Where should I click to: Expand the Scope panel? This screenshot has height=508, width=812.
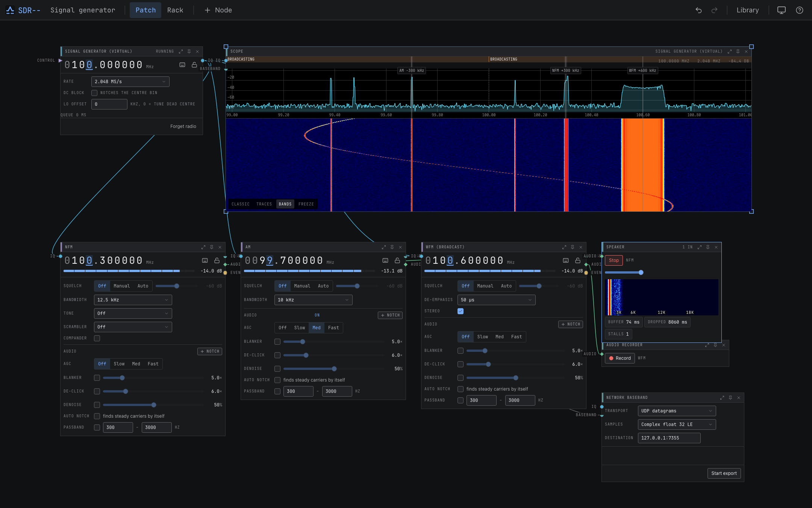click(730, 52)
